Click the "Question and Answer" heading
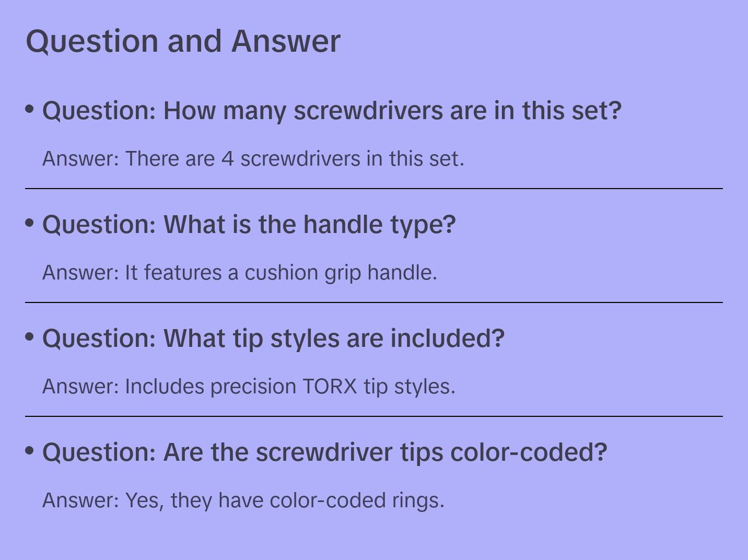748x560 pixels. pyautogui.click(x=183, y=41)
